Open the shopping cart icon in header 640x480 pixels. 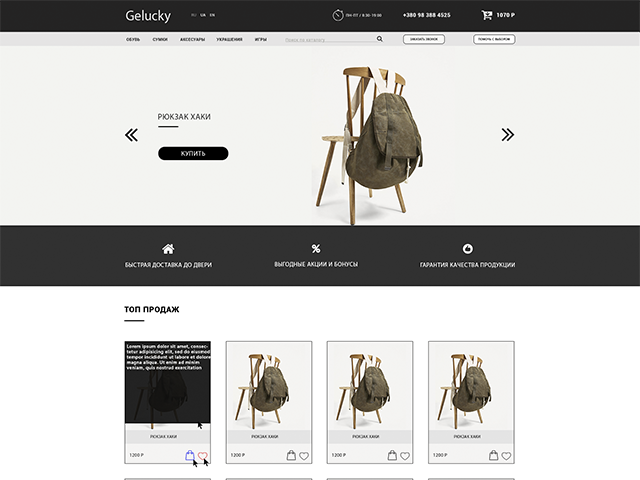point(487,15)
